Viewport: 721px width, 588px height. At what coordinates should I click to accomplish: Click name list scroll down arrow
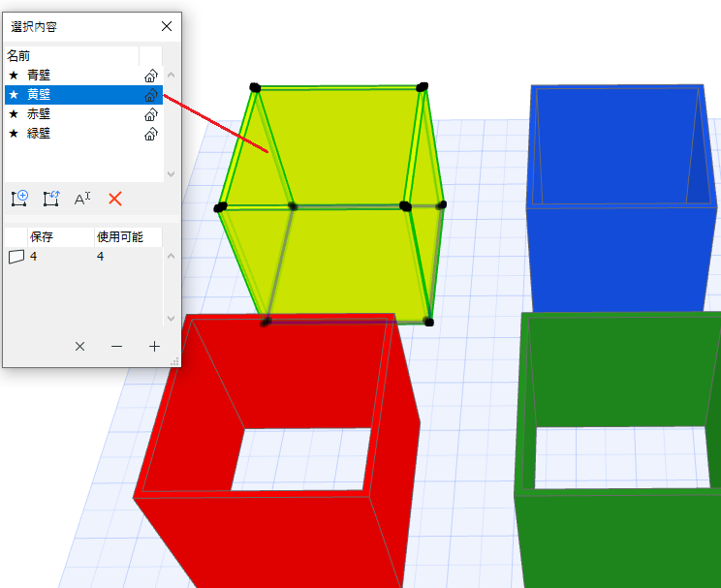[x=172, y=174]
